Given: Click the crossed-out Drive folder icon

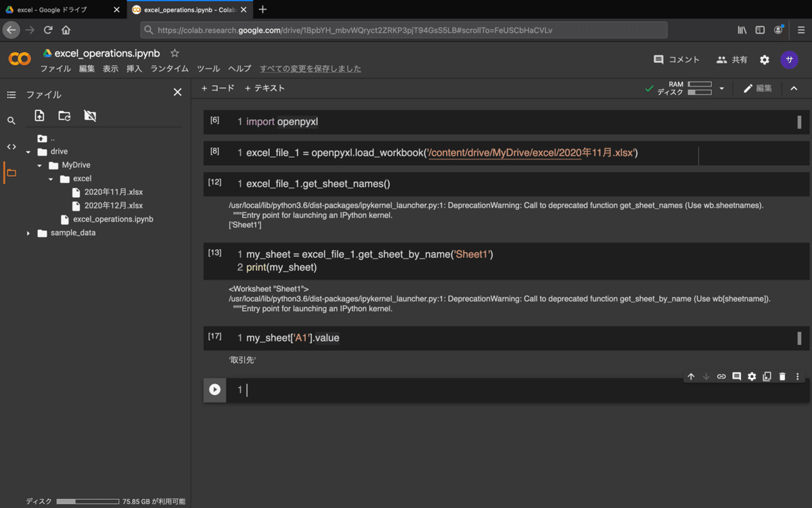Looking at the screenshot, I should point(90,116).
